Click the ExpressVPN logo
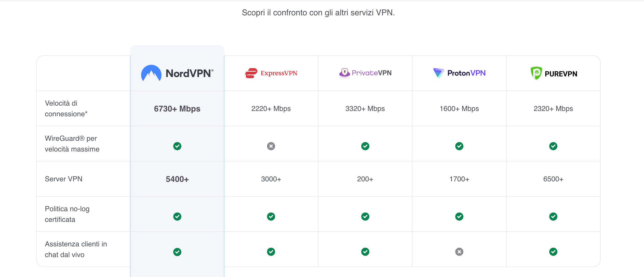 (271, 73)
